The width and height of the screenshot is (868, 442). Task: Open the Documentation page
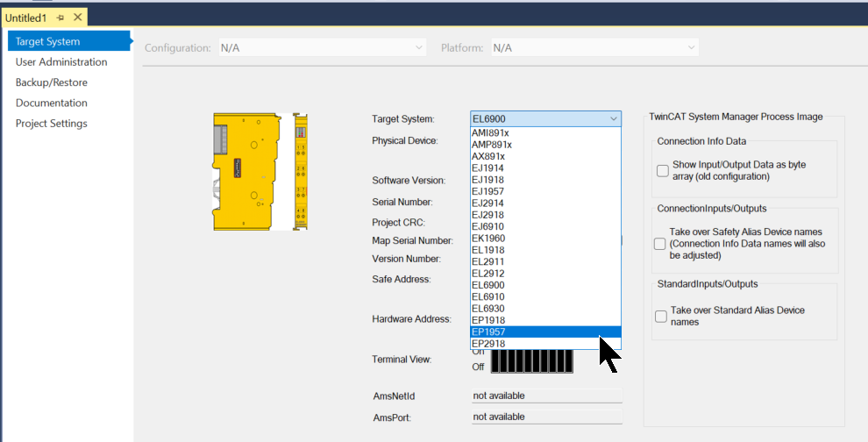52,103
